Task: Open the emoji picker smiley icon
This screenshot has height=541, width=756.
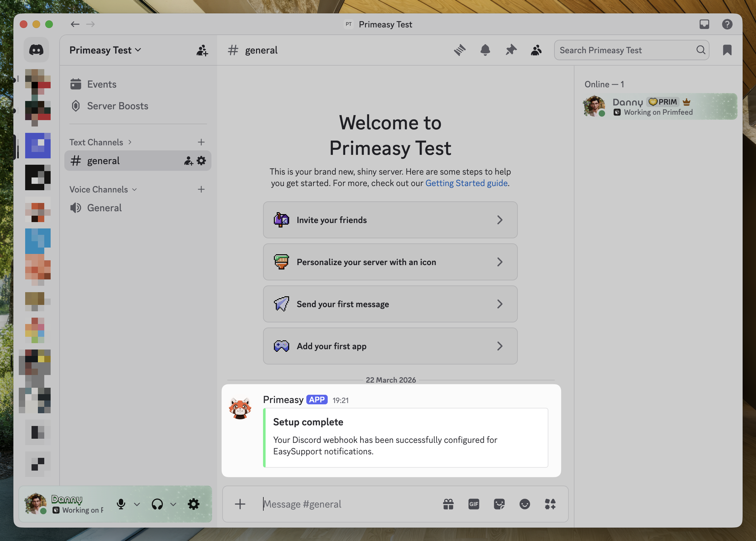Action: pyautogui.click(x=524, y=504)
